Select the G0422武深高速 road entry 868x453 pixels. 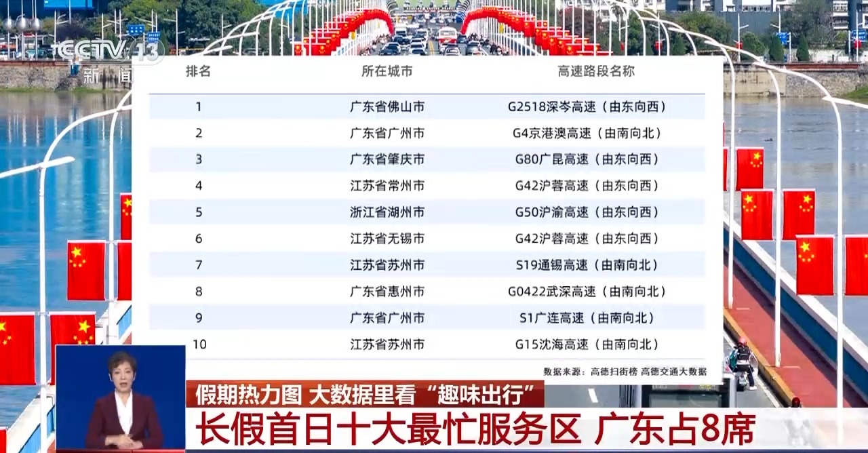click(x=587, y=292)
